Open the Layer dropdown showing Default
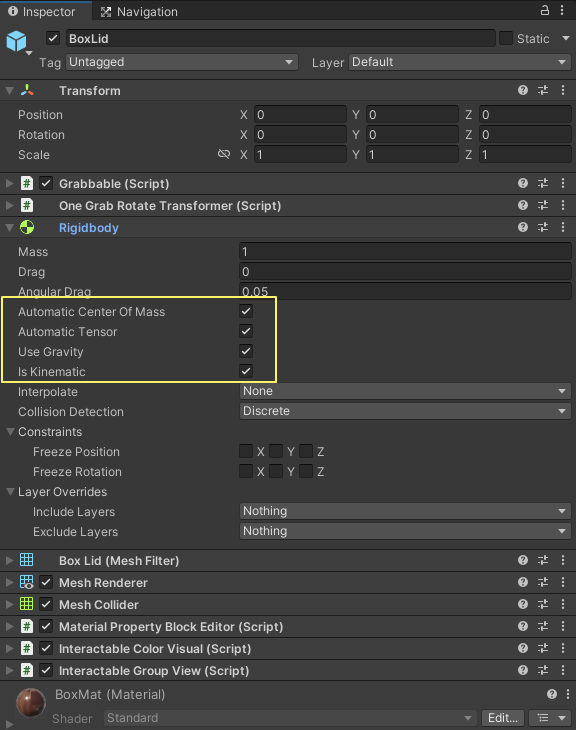Image resolution: width=576 pixels, height=730 pixels. (x=460, y=62)
